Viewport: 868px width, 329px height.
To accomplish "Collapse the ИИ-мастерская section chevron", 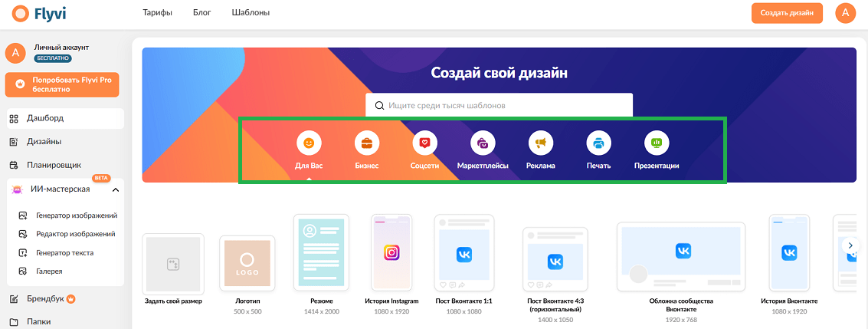I will coord(115,190).
